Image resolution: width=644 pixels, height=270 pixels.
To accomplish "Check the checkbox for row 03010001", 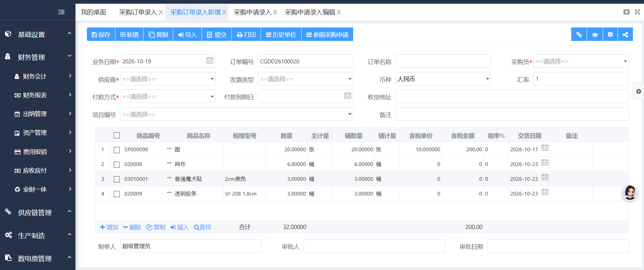I will (117, 179).
